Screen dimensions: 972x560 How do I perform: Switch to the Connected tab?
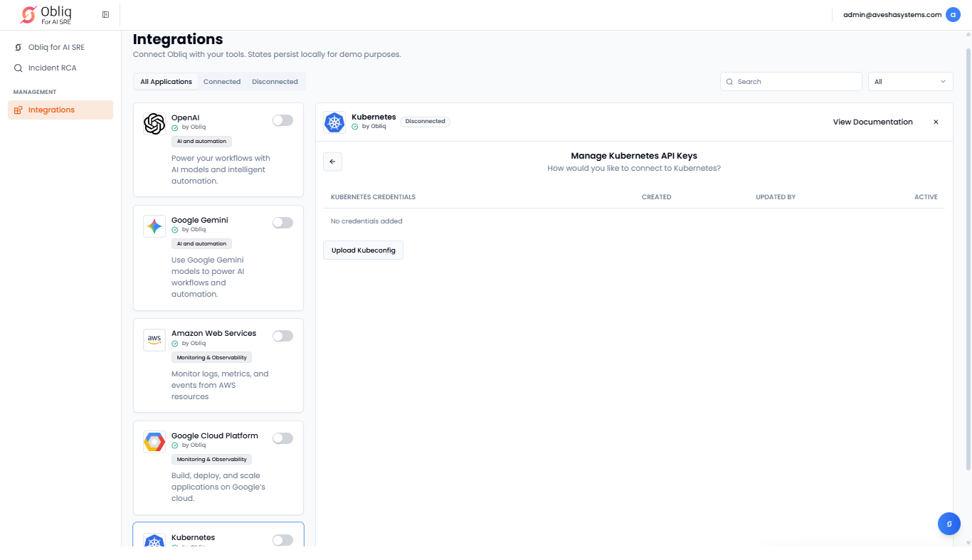pyautogui.click(x=222, y=82)
